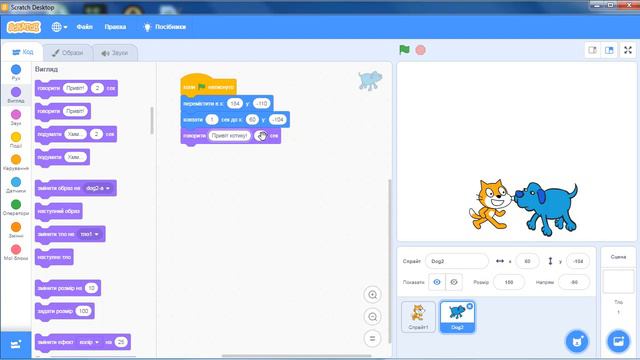The image size is (640, 360).
Task: Switch to large stage layout
Action: click(x=609, y=50)
